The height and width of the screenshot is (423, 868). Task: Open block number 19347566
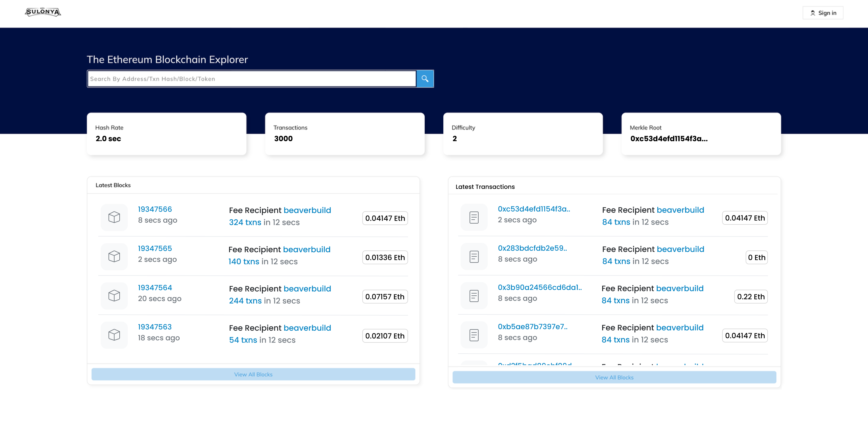155,209
